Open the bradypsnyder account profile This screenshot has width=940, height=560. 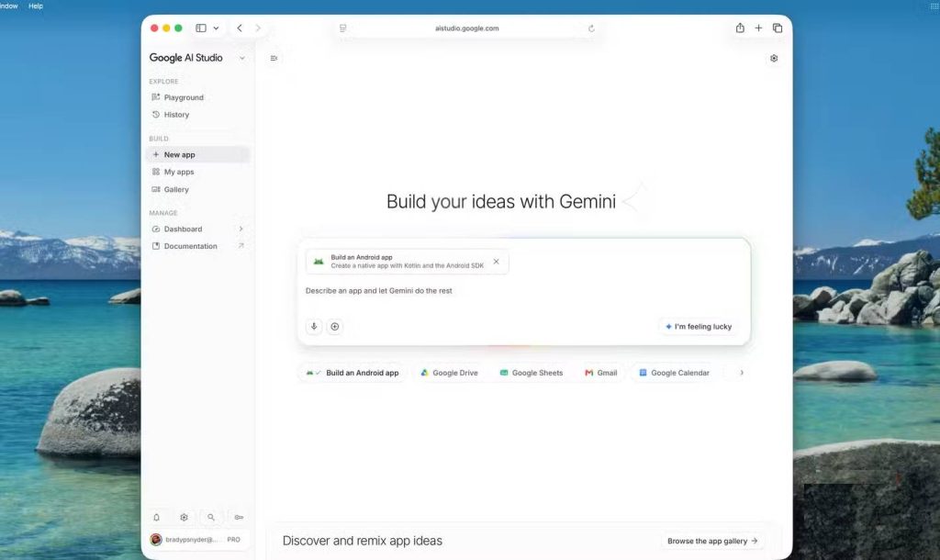(197, 540)
